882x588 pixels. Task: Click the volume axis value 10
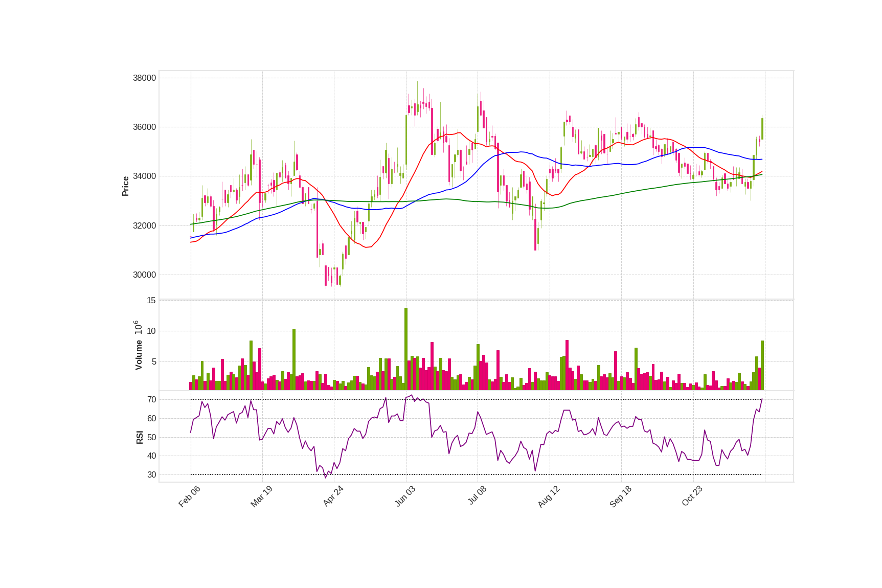151,331
